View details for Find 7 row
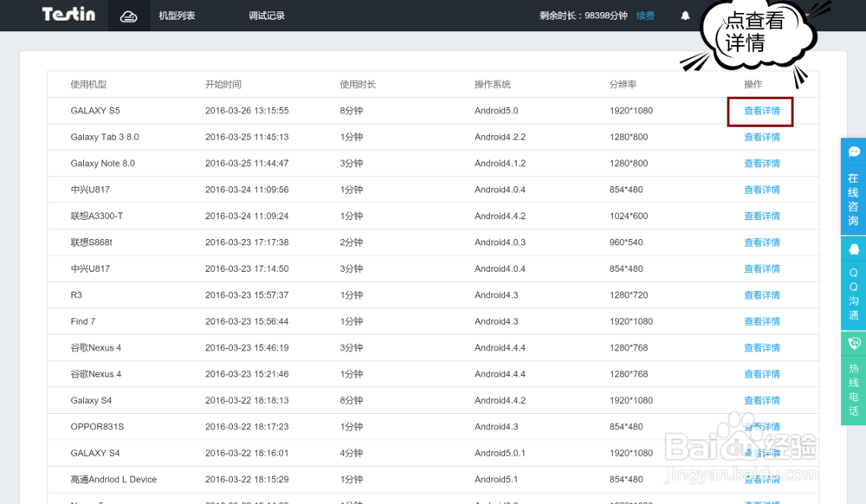The height and width of the screenshot is (504, 866). pos(761,321)
